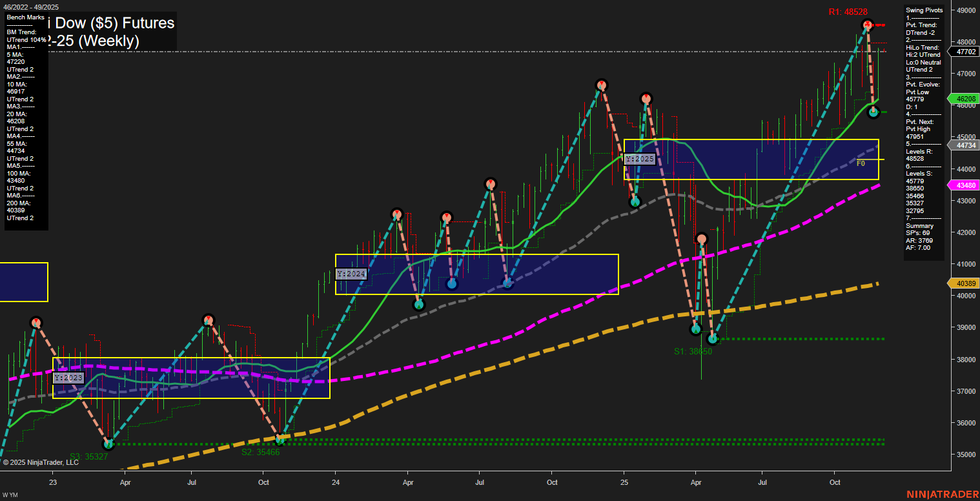980x501 pixels.
Task: Select the Y:2025 yearly zone tag
Action: pos(640,159)
